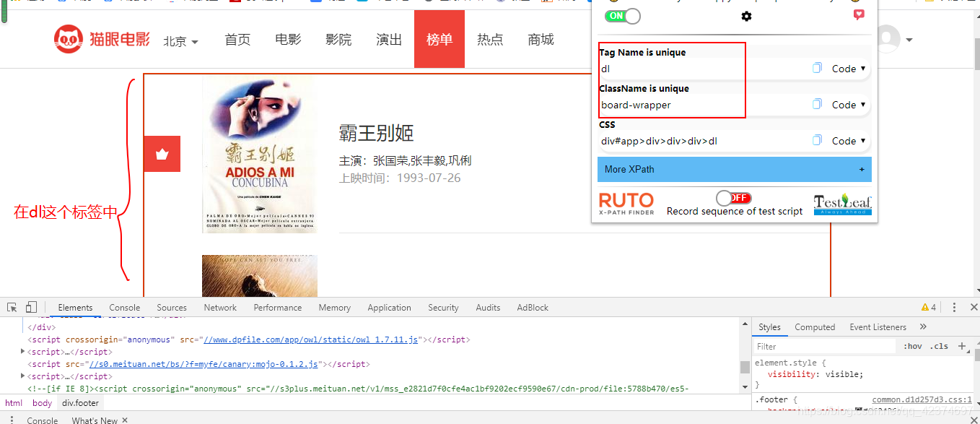Select the body breadcrumb in DevTools
This screenshot has height=424, width=980.
point(42,403)
